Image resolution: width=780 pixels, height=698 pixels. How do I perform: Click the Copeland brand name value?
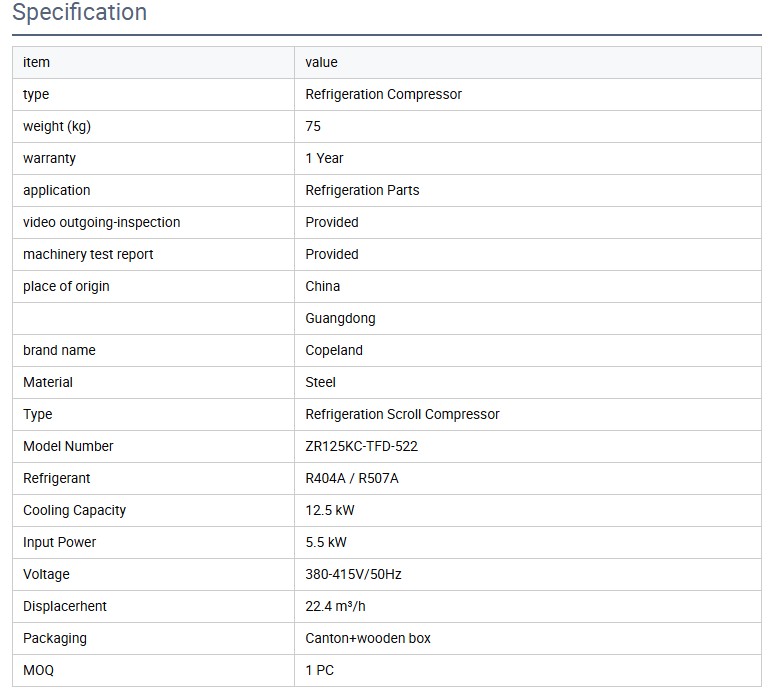[334, 350]
